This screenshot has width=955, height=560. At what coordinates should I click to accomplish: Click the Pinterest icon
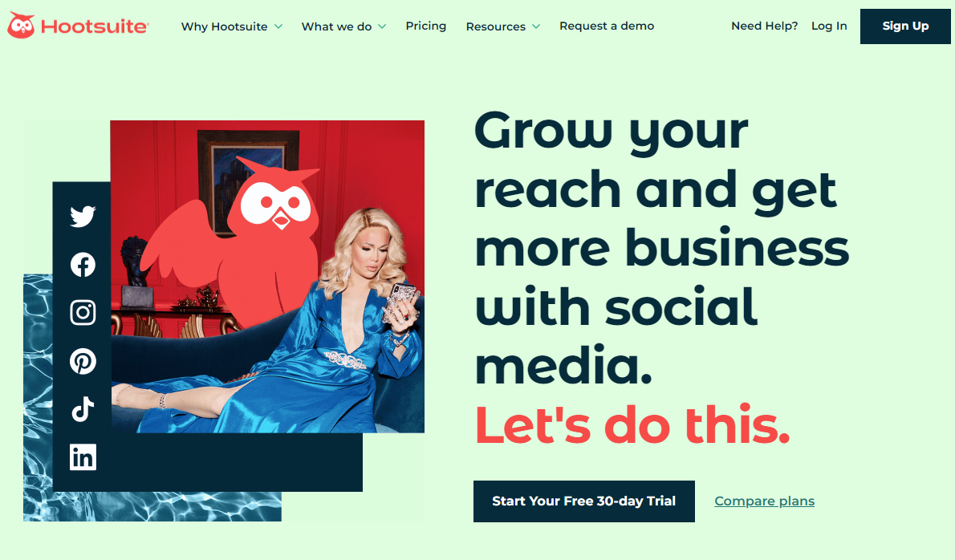click(83, 361)
